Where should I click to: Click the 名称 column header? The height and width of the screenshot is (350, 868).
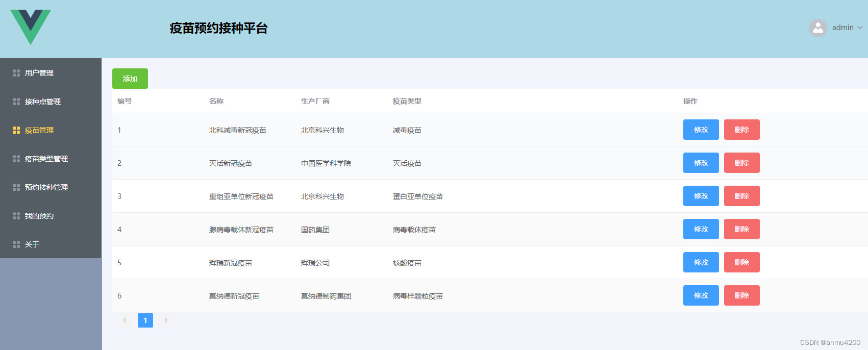pos(216,101)
